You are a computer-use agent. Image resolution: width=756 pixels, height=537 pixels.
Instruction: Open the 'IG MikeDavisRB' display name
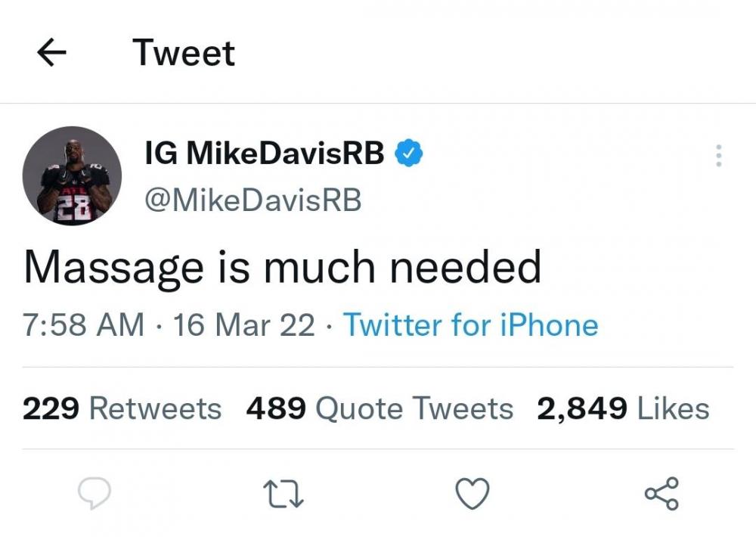[264, 154]
